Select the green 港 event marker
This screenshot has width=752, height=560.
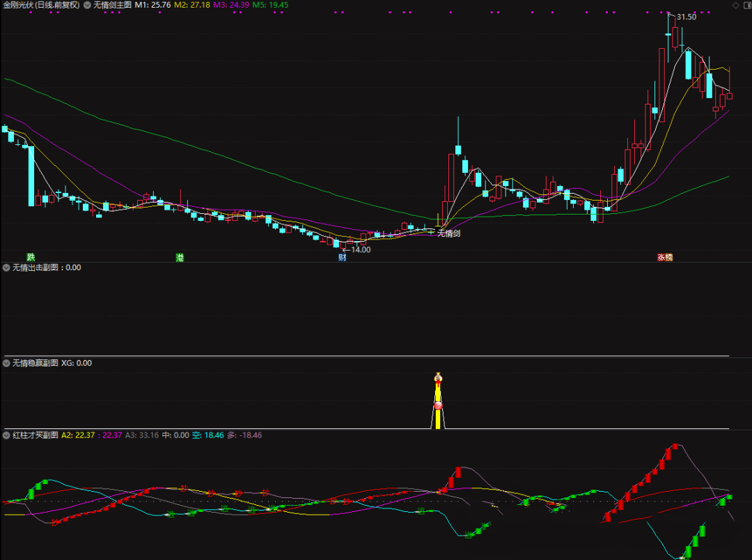tap(180, 257)
